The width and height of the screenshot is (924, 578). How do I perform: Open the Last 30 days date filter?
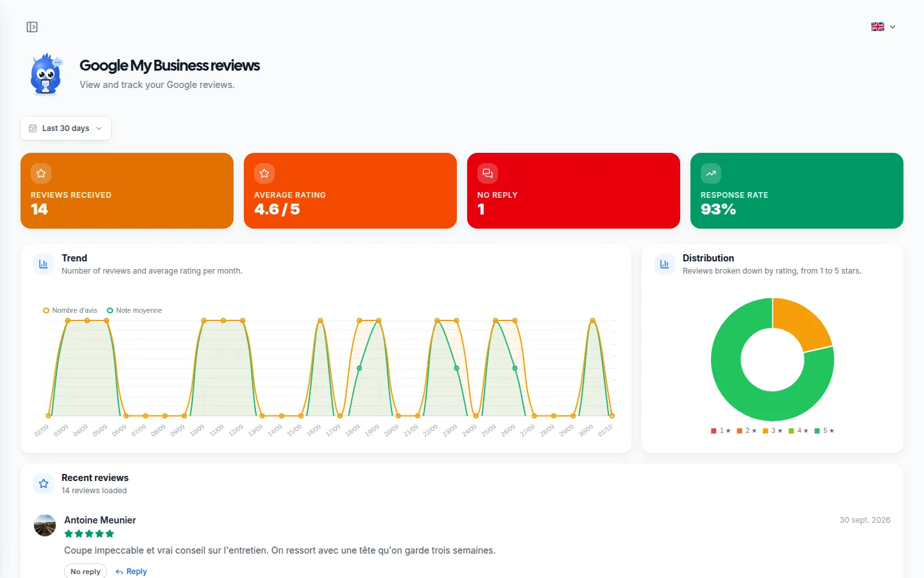click(65, 128)
